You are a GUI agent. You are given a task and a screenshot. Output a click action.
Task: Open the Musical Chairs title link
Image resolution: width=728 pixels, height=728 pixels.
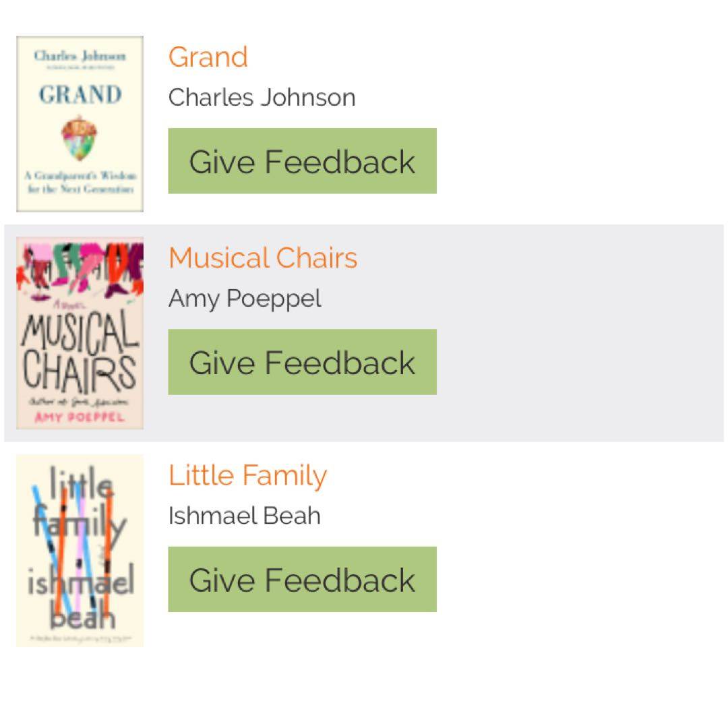click(263, 258)
